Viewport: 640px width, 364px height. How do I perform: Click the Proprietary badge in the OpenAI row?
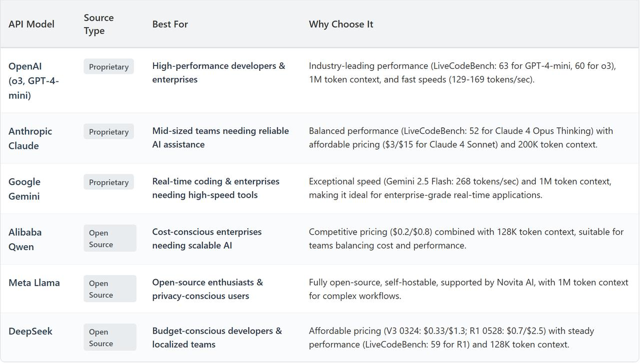(x=108, y=66)
